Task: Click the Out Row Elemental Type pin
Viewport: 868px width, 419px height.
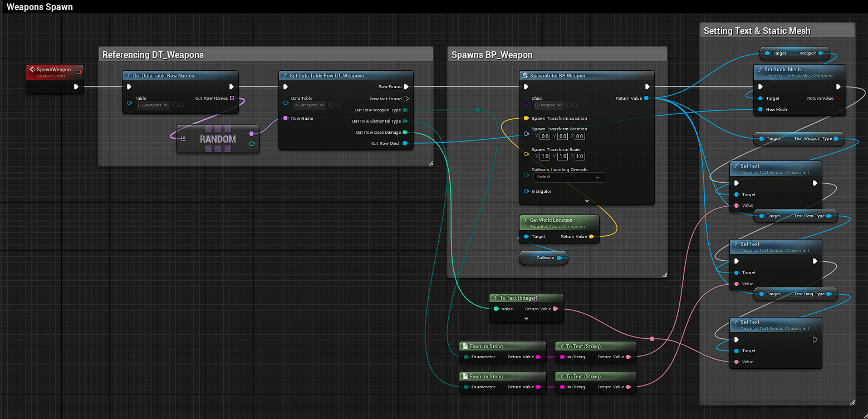Action: coord(405,121)
